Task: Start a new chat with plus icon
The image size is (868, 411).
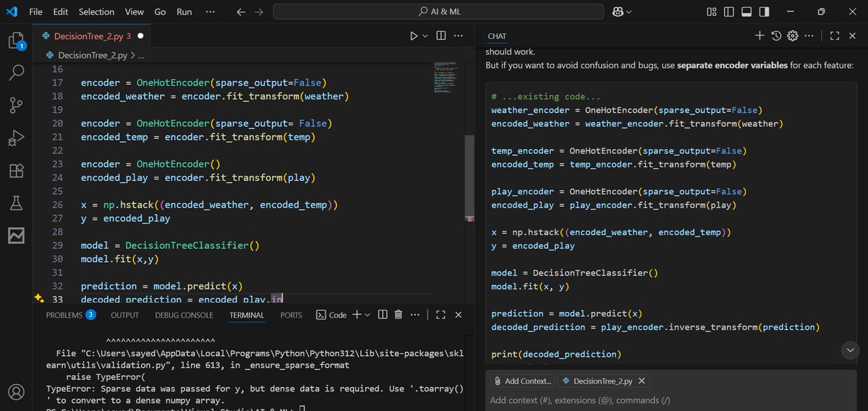Action: (x=759, y=35)
